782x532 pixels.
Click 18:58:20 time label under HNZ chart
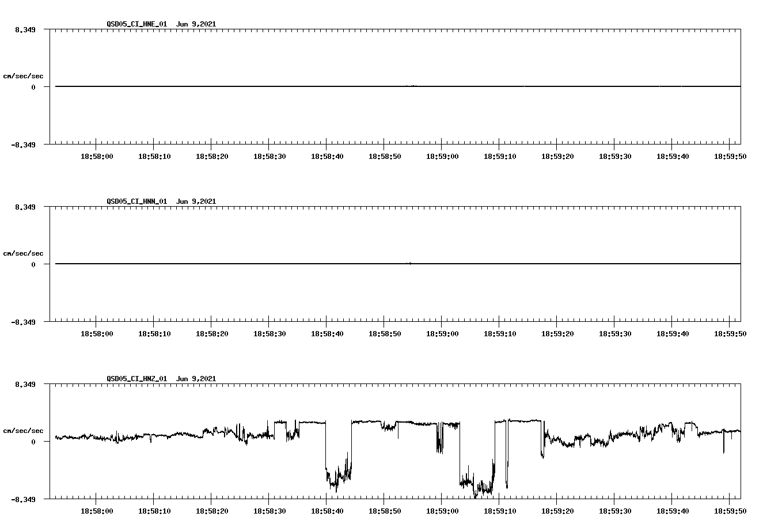[212, 511]
